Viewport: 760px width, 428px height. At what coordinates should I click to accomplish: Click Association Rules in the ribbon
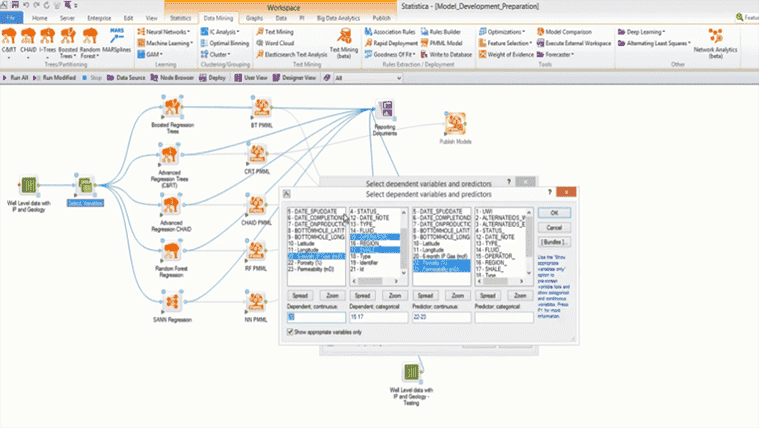390,32
